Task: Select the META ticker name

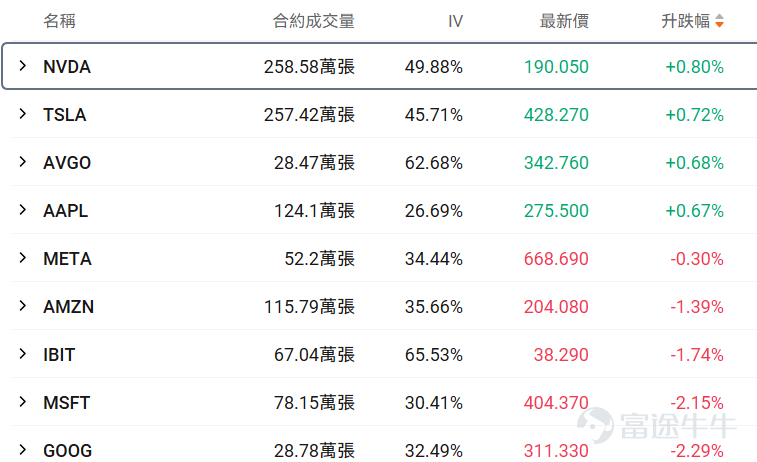Action: [x=68, y=259]
